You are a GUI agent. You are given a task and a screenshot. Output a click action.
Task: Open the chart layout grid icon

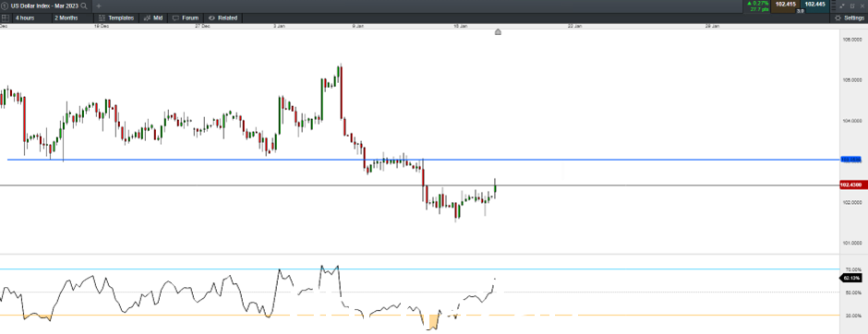click(5, 18)
